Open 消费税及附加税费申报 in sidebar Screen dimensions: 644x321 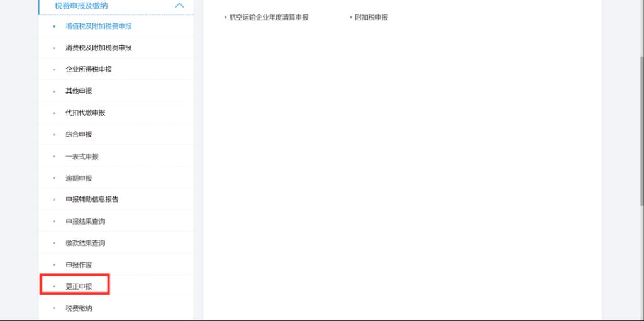pos(99,48)
